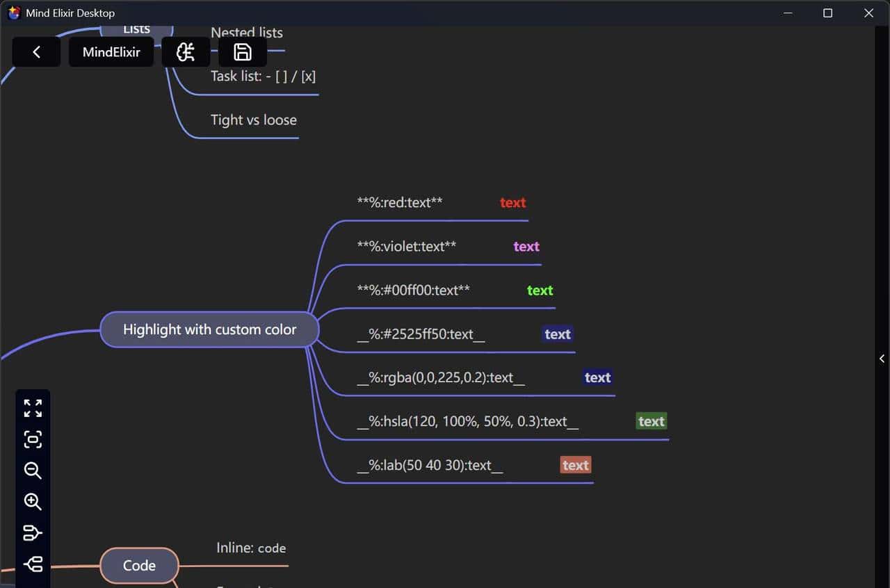
Task: Select the Inline: code node
Action: click(251, 548)
